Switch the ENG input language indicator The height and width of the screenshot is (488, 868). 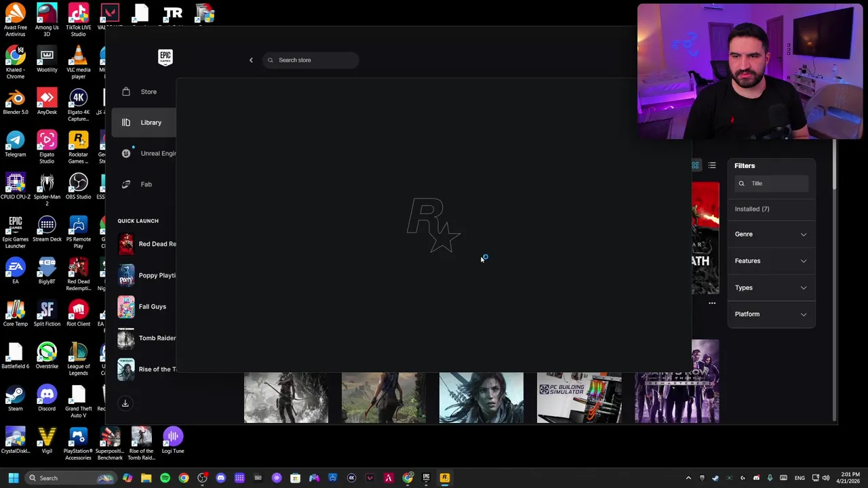point(800,479)
